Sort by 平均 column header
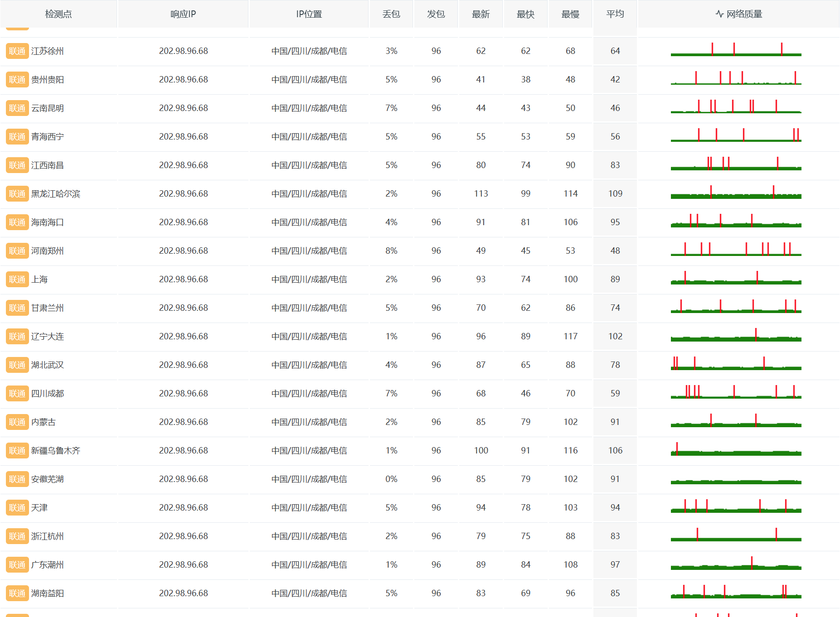The height and width of the screenshot is (617, 840). 615,14
